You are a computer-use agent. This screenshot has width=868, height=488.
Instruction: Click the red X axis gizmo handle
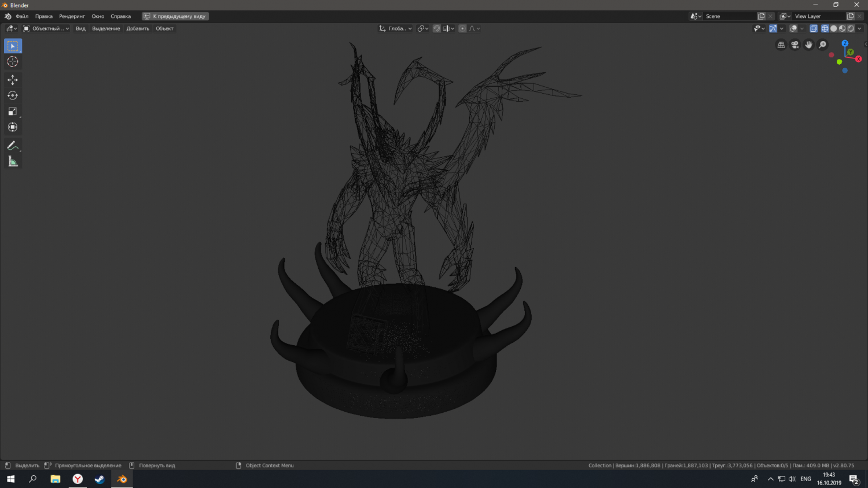point(858,59)
